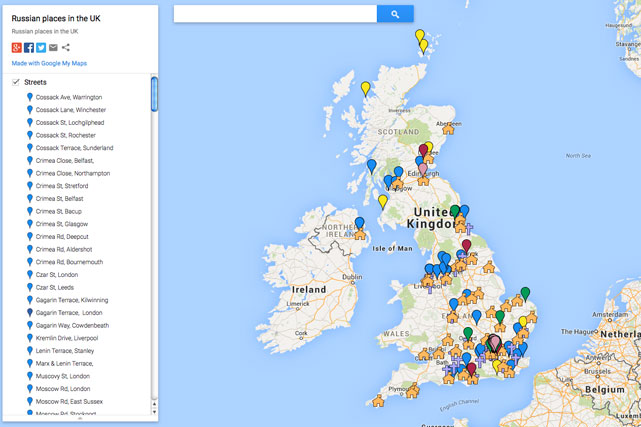Select Crimea St, Belfast entry
Viewport: 641px width, 427px height.
click(x=59, y=199)
